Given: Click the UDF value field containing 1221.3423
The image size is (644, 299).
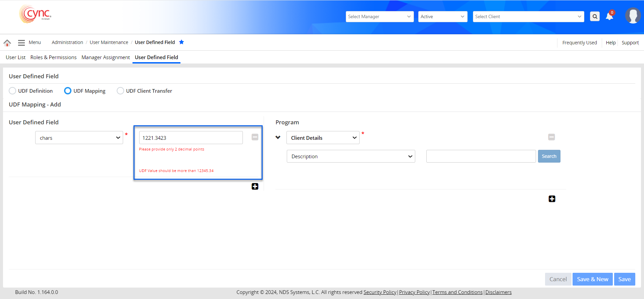Looking at the screenshot, I should [x=191, y=138].
